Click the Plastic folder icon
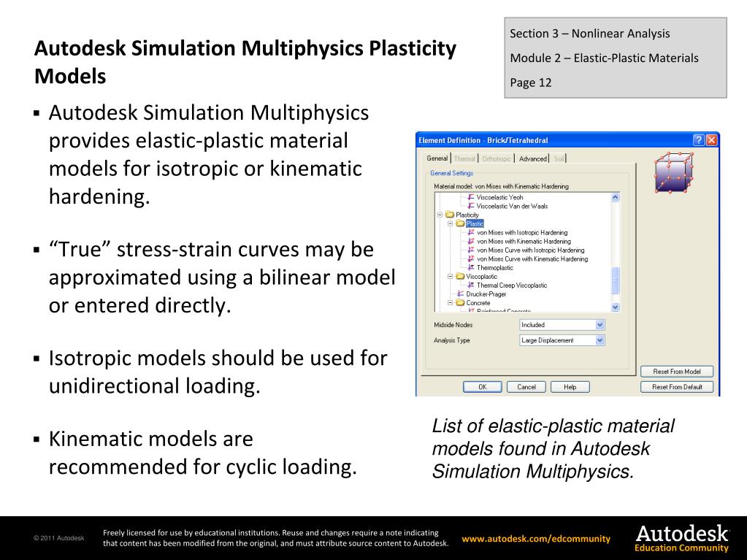The width and height of the screenshot is (747, 560). point(460,223)
